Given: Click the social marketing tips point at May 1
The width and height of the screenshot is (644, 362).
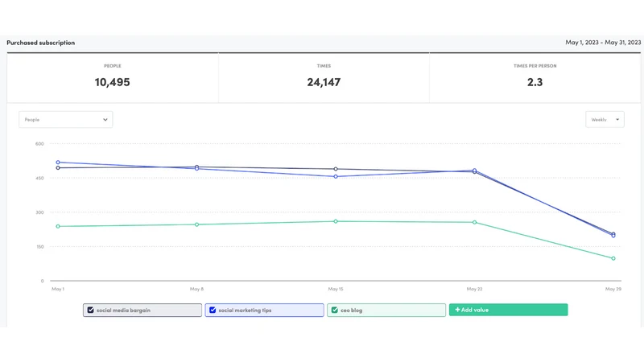Looking at the screenshot, I should (58, 162).
